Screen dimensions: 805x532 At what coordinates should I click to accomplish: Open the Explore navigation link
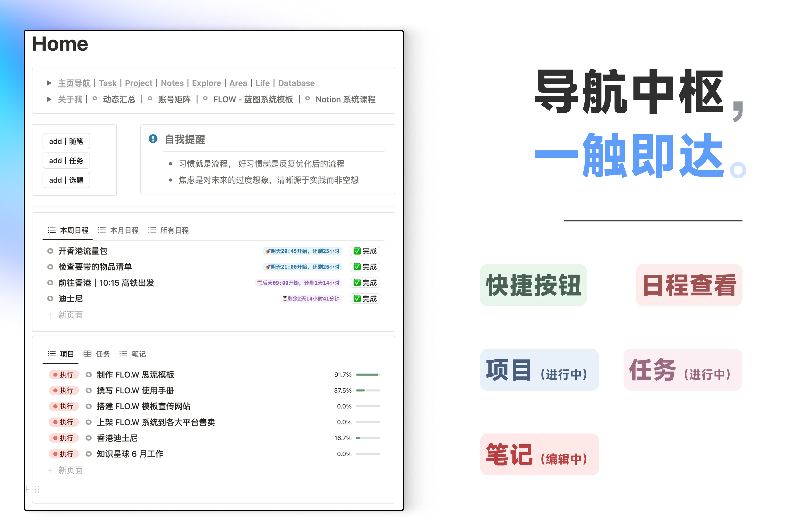pyautogui.click(x=206, y=83)
